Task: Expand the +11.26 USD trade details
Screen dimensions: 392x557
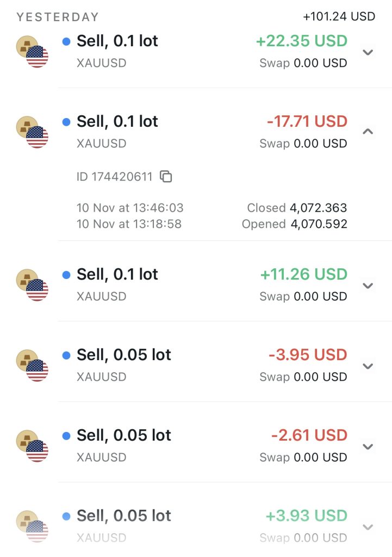Action: pyautogui.click(x=368, y=286)
